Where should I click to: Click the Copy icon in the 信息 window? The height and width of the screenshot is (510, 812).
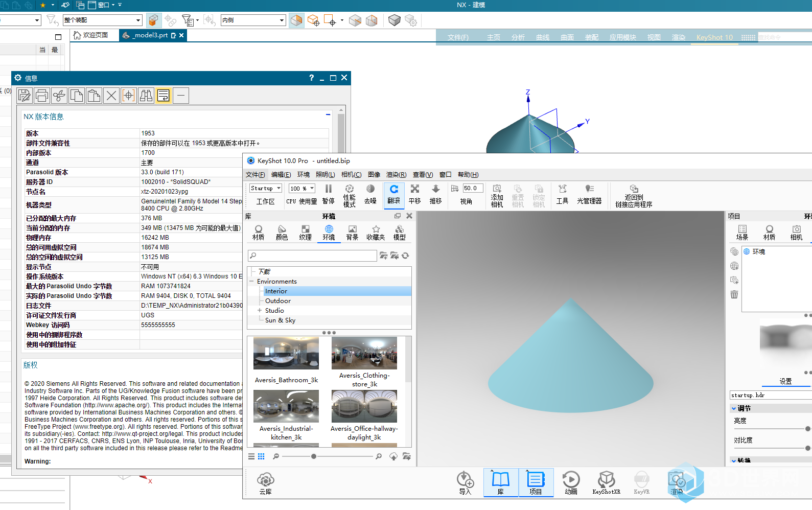(x=77, y=96)
